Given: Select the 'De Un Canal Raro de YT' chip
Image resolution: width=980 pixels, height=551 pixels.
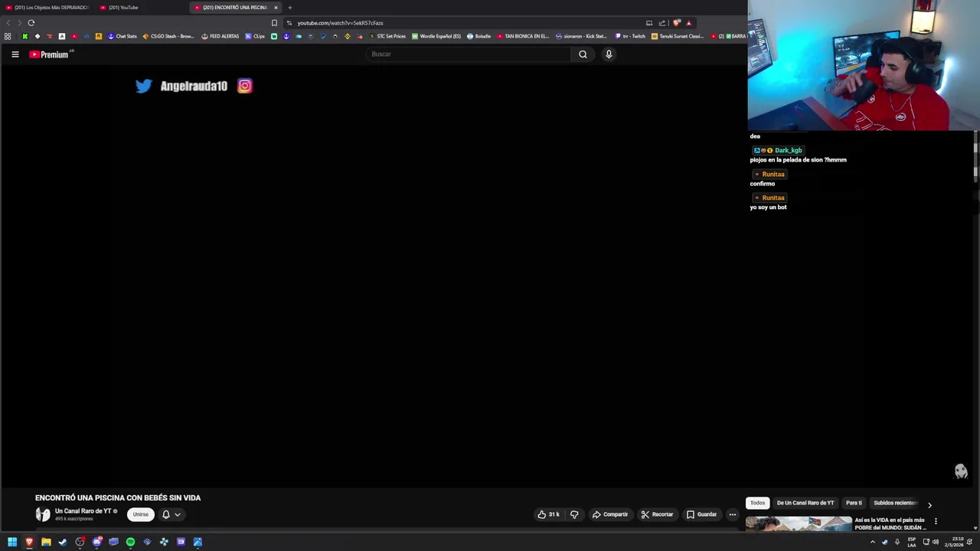Looking at the screenshot, I should [x=805, y=503].
